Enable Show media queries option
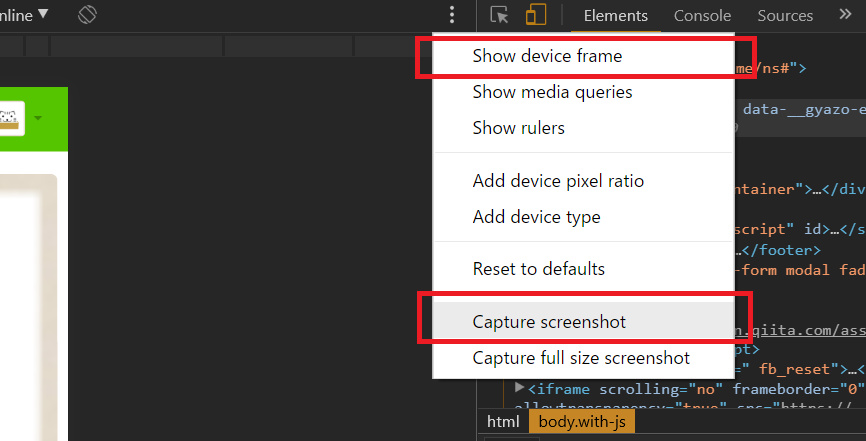This screenshot has height=441, width=866. click(x=552, y=92)
